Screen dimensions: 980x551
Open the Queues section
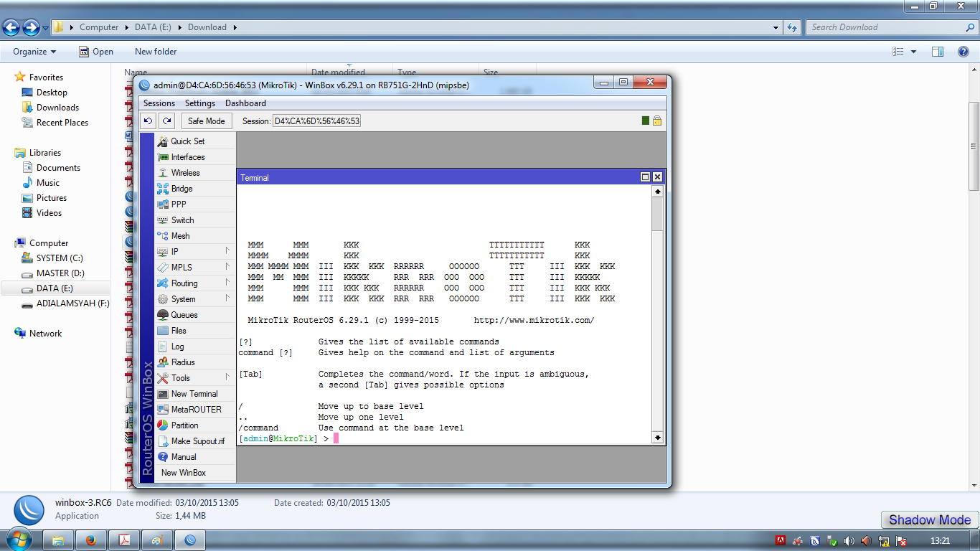coord(195,315)
